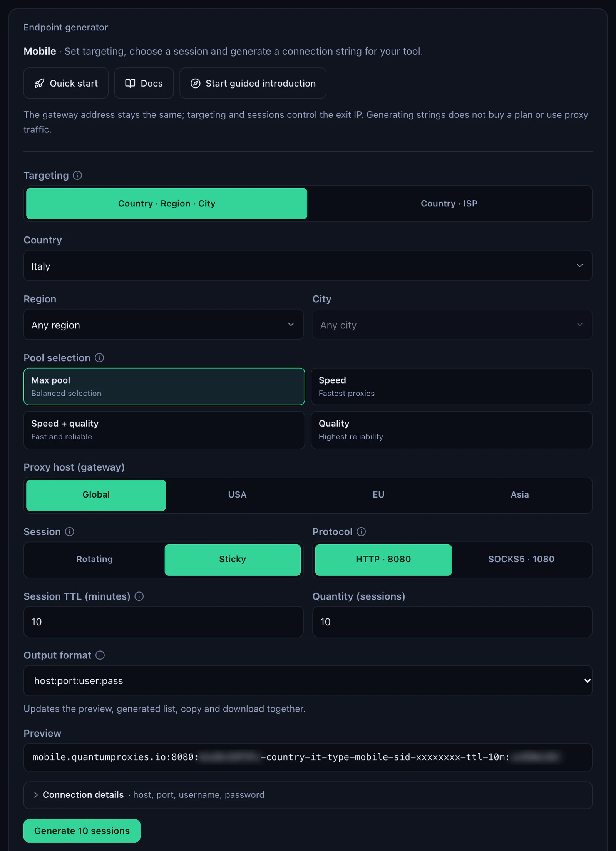Viewport: 616px width, 851px height.
Task: Select HTTP · 8080 protocol
Action: 383,560
